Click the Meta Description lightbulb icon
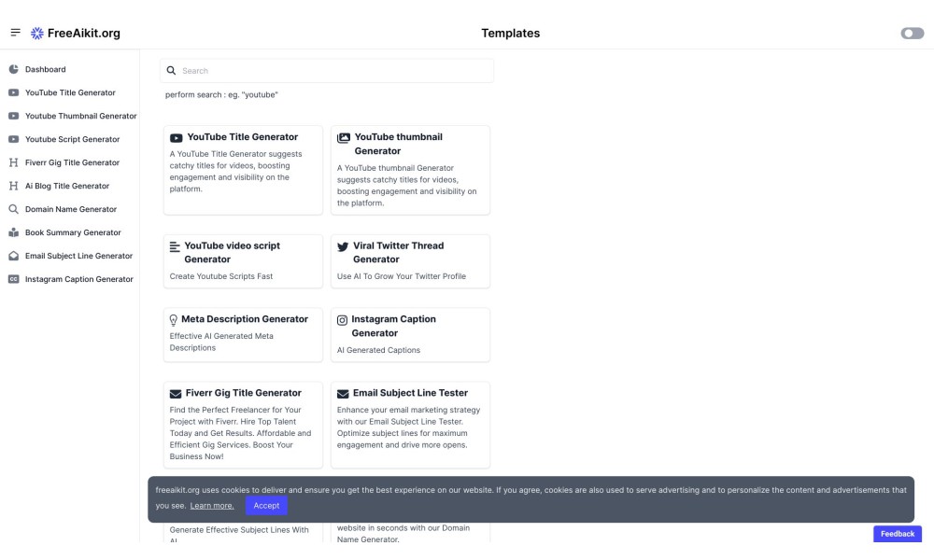This screenshot has height=560, width=934. pyautogui.click(x=174, y=320)
